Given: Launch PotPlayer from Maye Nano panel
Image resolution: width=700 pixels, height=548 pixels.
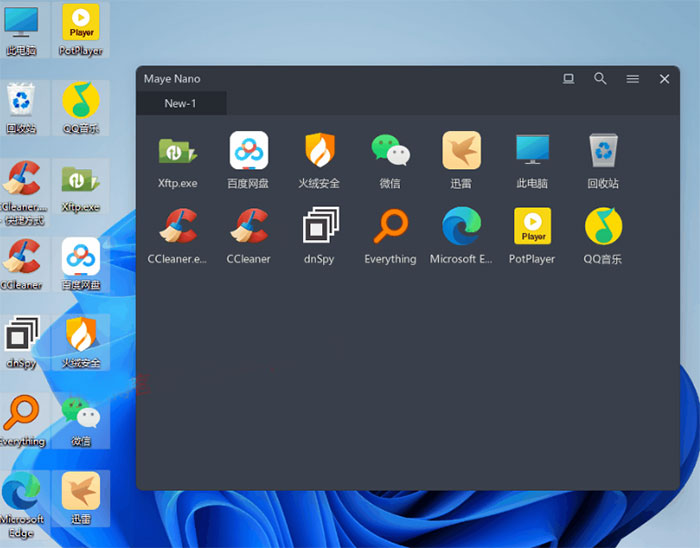Looking at the screenshot, I should click(x=532, y=236).
